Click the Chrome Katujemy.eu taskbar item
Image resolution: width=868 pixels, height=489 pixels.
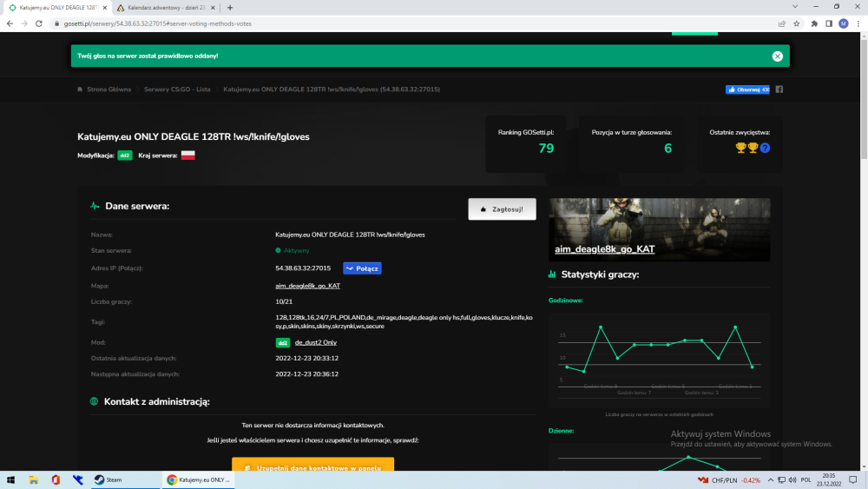198,480
